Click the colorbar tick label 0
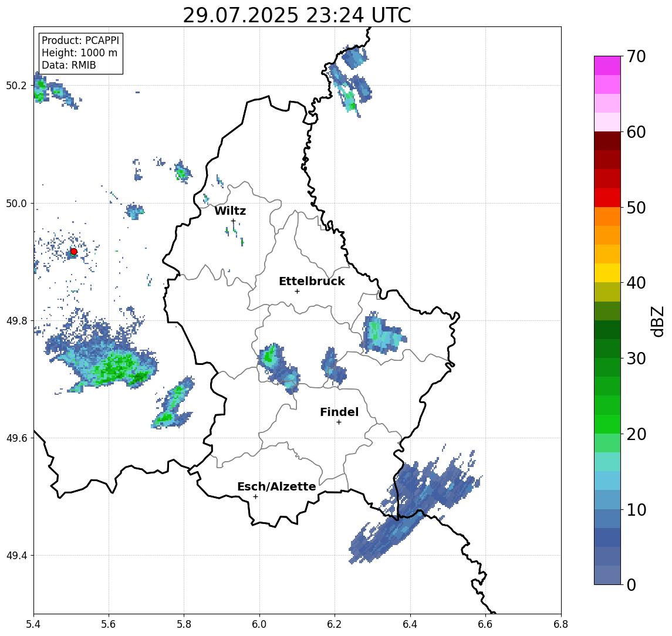672x636 pixels. point(632,584)
